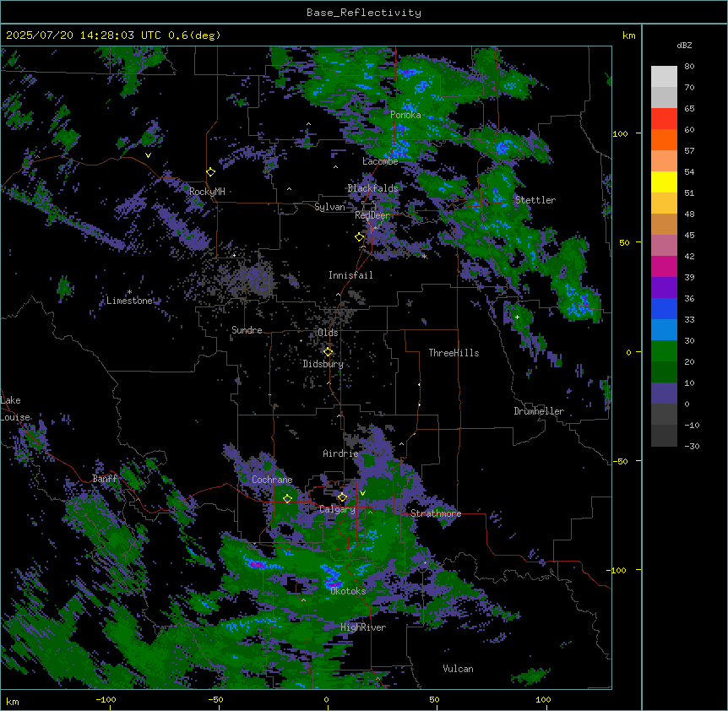This screenshot has height=711, width=728.
Task: Select the dark green 10-20 dBZ legend swatch
Action: 664,372
